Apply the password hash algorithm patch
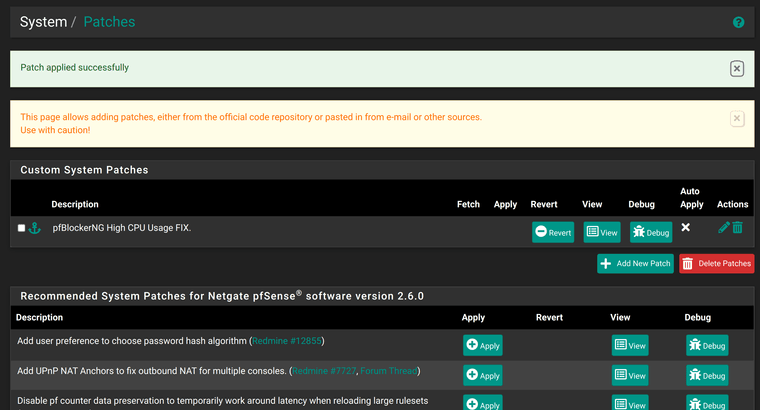This screenshot has width=760, height=410. [x=483, y=346]
